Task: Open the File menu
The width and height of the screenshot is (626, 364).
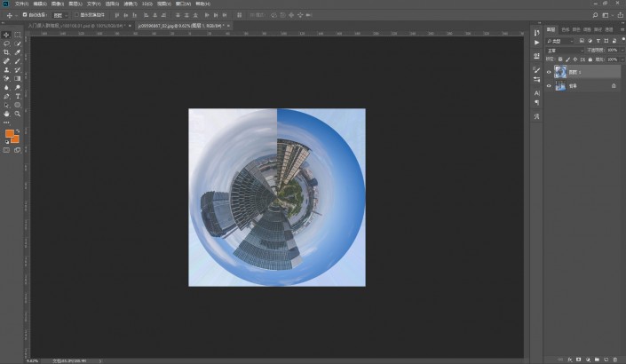Action: tap(21, 4)
